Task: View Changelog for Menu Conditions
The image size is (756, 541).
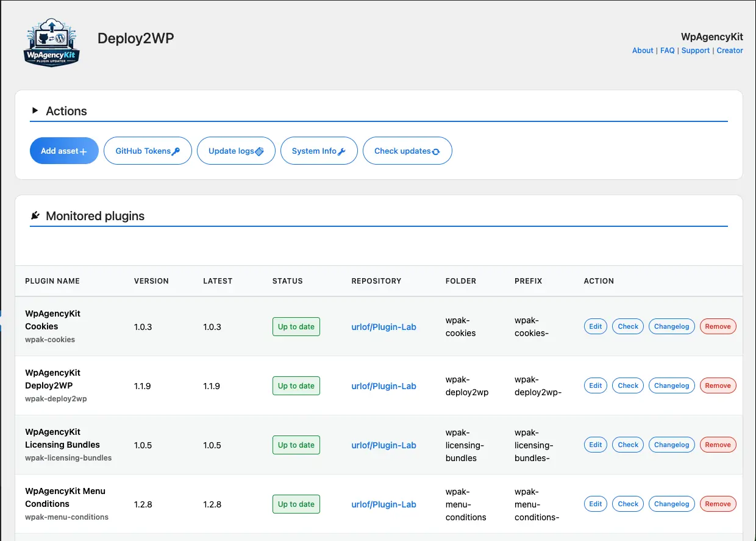Action: [x=672, y=504]
